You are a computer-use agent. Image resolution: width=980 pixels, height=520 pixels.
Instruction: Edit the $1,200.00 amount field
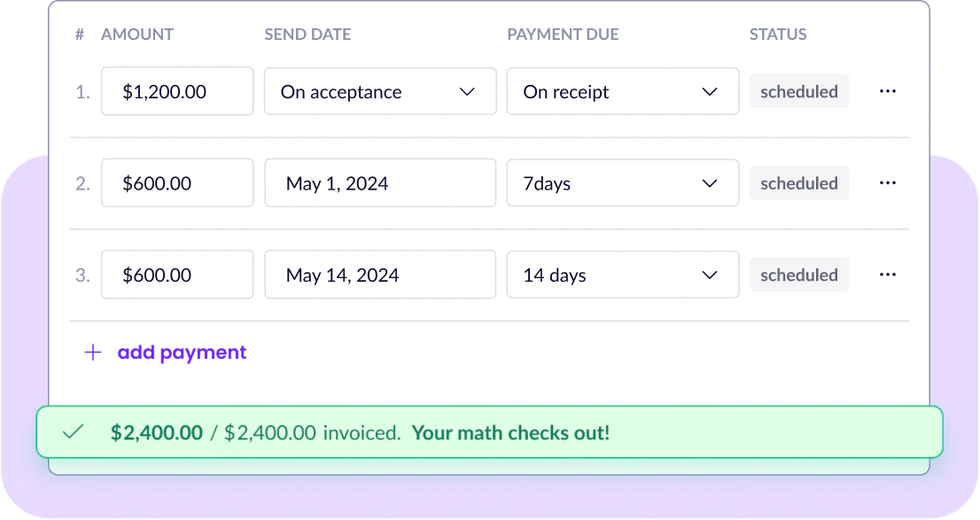[177, 91]
